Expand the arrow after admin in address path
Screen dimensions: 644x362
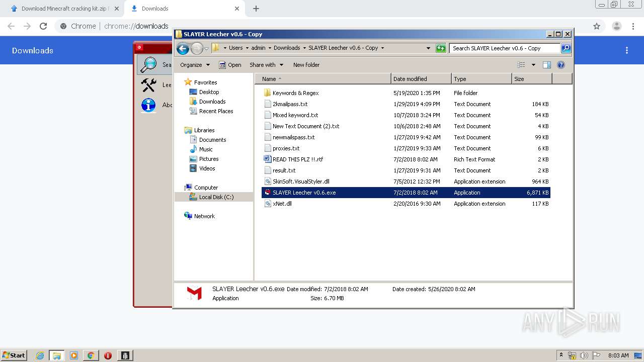pyautogui.click(x=270, y=48)
